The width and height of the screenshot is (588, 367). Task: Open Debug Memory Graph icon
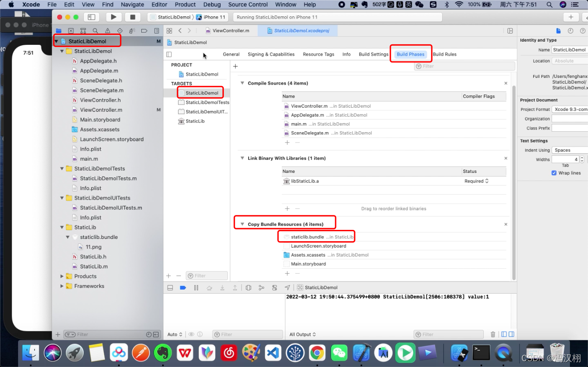[x=261, y=287]
